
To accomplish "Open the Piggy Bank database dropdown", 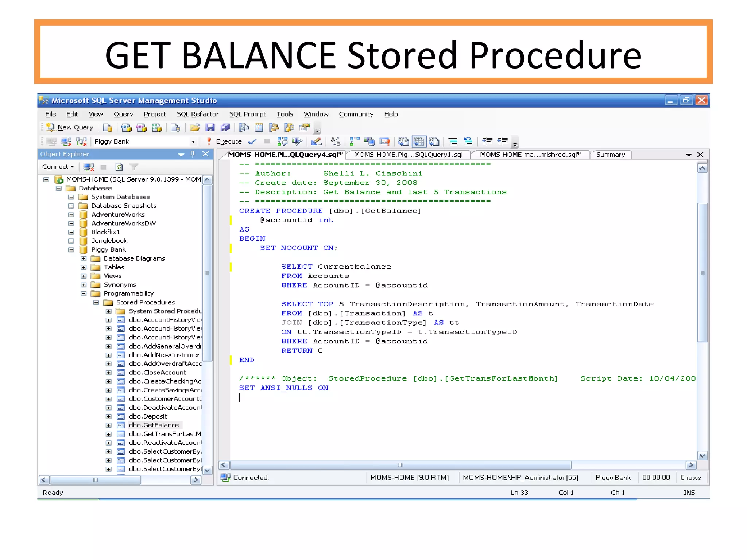I will [x=193, y=142].
